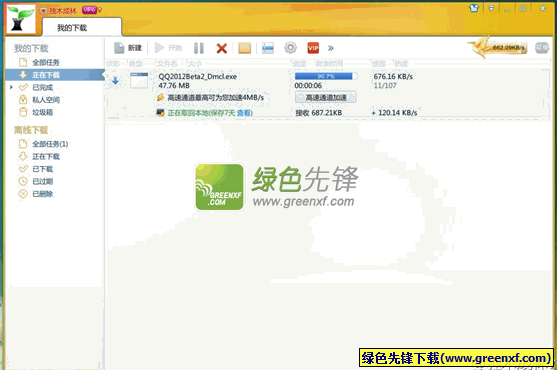Click the clock icon beside 已过期
Viewport: 557px width, 370px height.
[23, 181]
